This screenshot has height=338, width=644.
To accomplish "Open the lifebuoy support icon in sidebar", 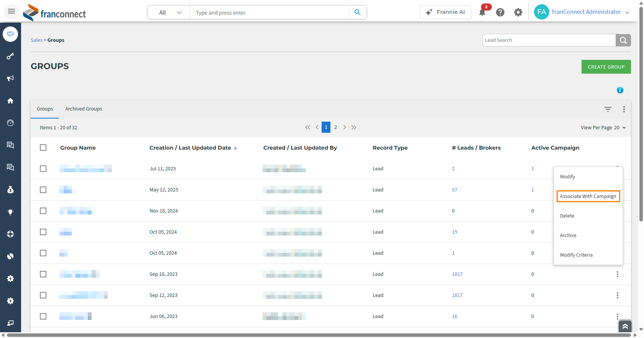I will [x=10, y=234].
